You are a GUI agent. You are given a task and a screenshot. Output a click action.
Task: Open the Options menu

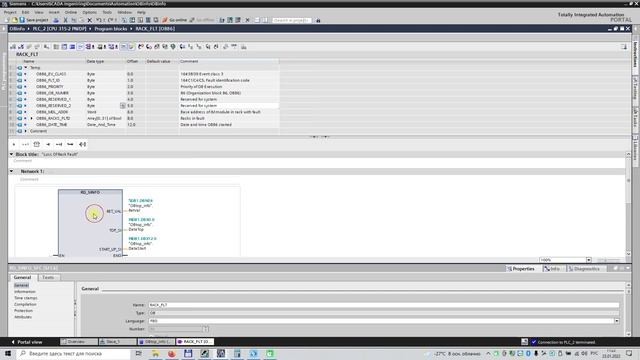tap(89, 12)
